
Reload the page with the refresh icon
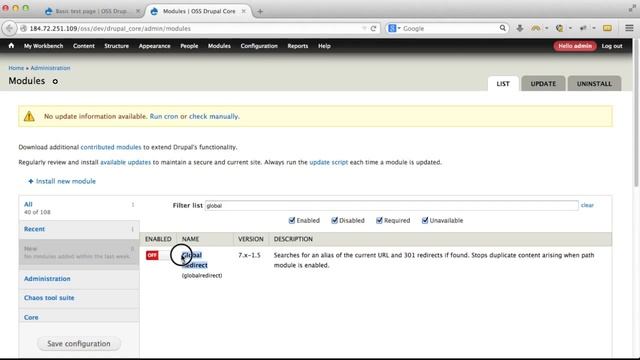(x=373, y=28)
